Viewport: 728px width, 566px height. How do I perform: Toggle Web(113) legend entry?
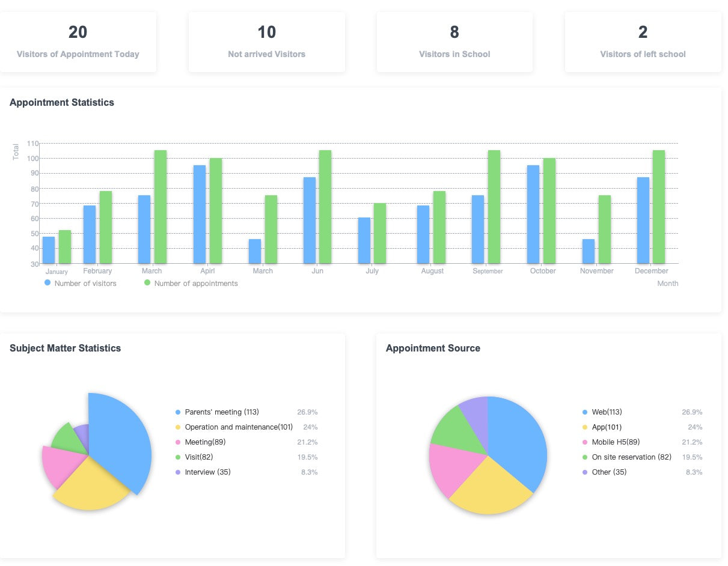pyautogui.click(x=602, y=412)
